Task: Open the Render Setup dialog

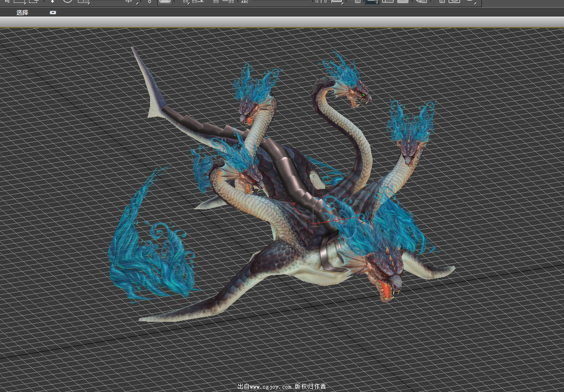Action: click(442, 1)
